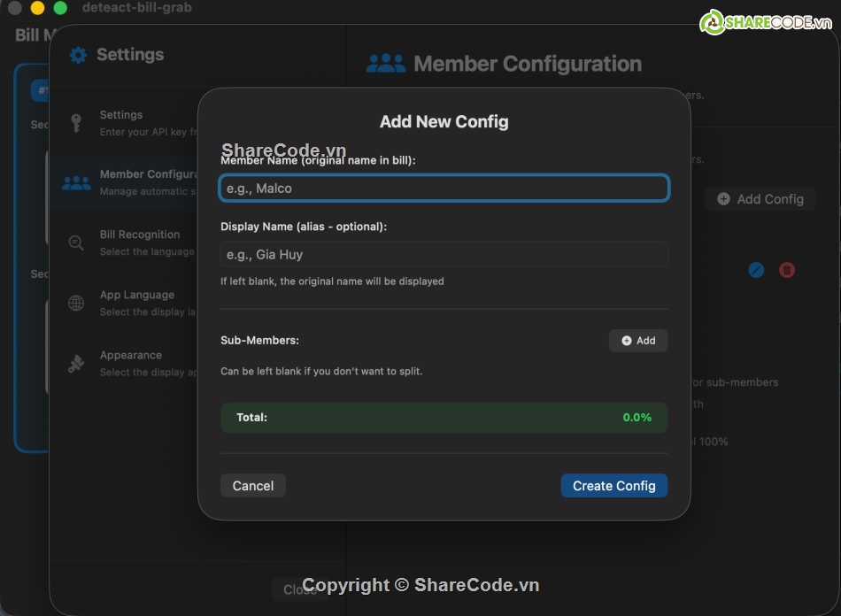Maximize the window using the green button
Image resolution: width=841 pixels, height=616 pixels.
pos(60,8)
